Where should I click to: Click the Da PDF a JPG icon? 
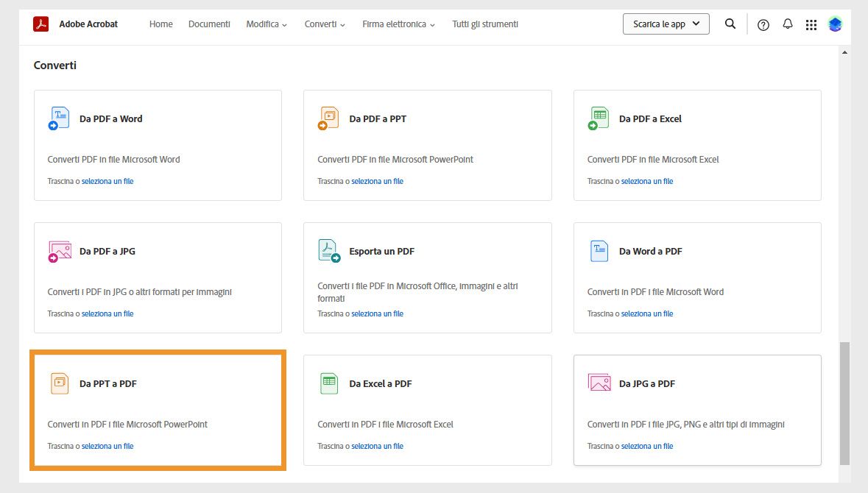(x=59, y=251)
